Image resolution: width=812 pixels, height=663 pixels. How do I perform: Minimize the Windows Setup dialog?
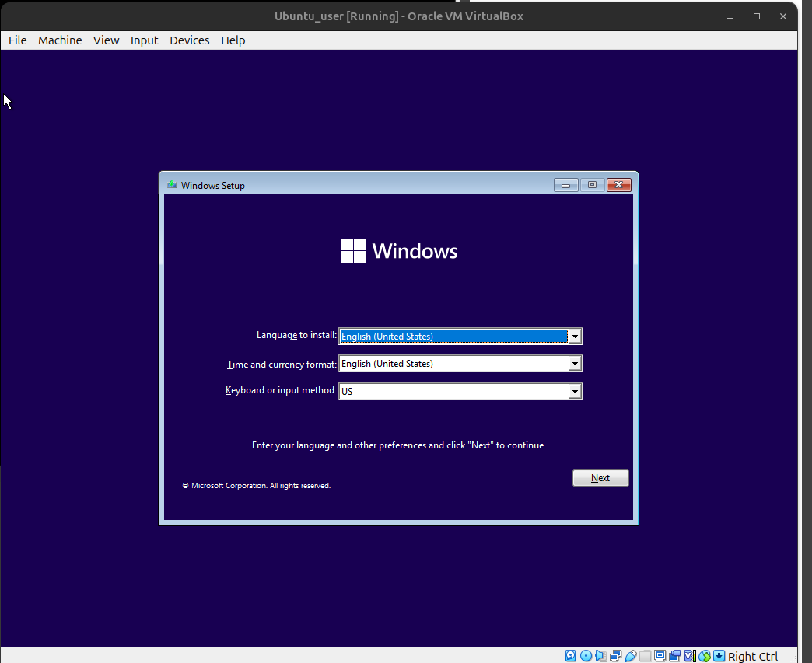[x=566, y=185]
